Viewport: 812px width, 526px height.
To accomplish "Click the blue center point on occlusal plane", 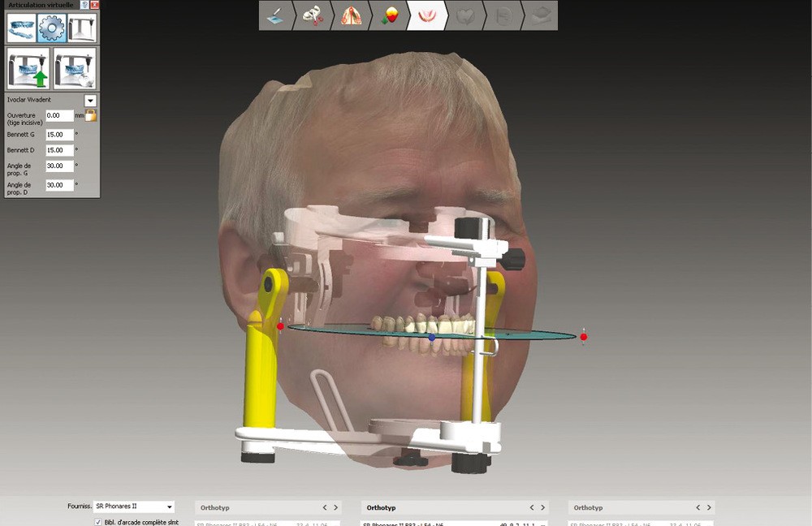I will [432, 336].
